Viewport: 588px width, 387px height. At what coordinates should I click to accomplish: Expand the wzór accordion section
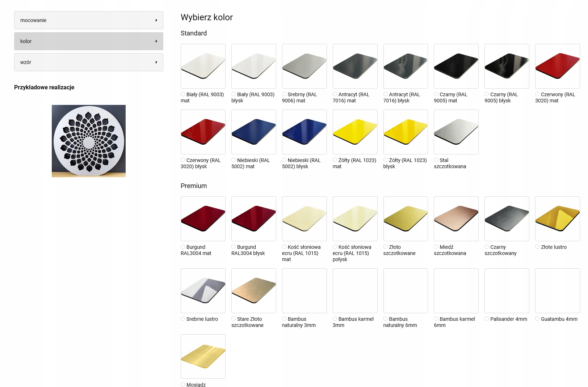pyautogui.click(x=89, y=62)
